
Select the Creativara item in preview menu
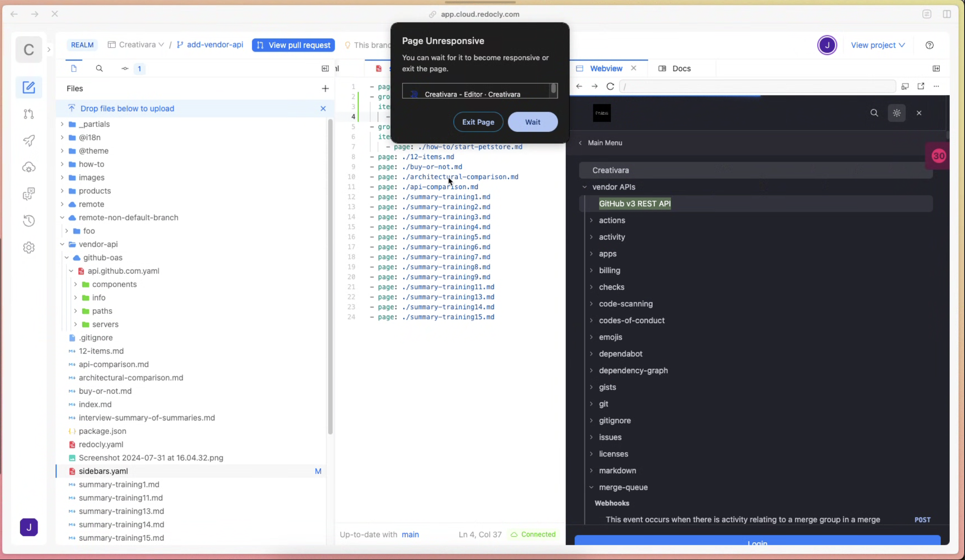756,170
